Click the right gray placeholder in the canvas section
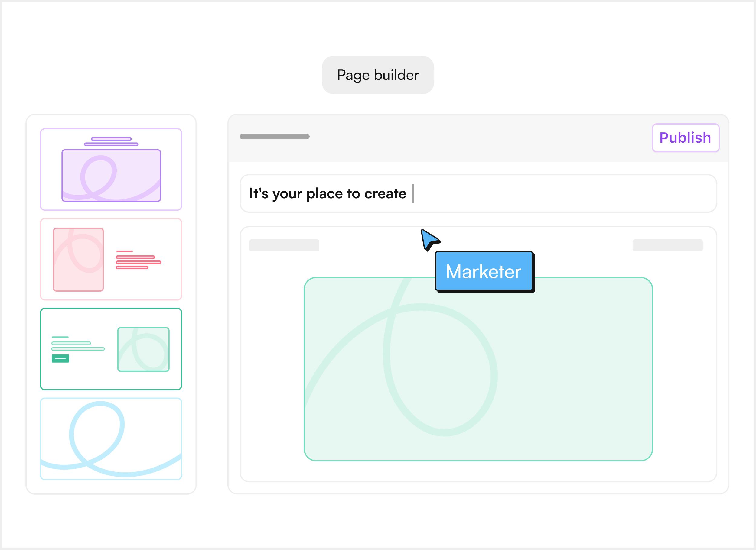 point(667,245)
